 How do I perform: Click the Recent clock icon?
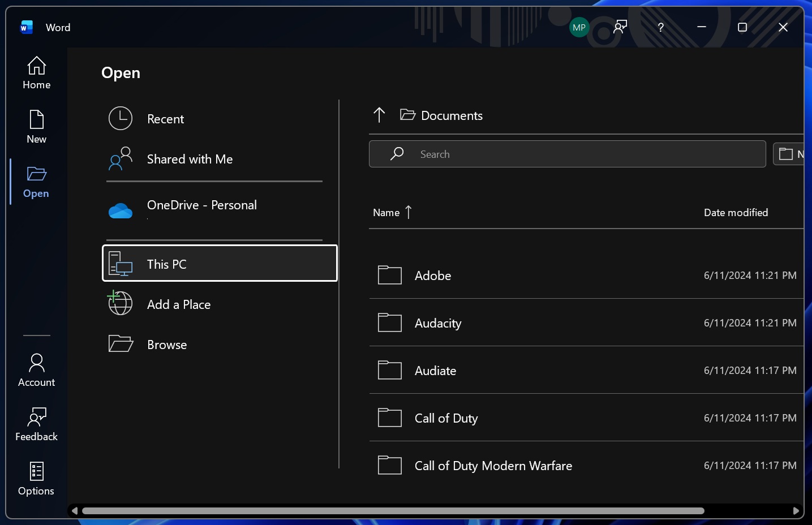121,119
